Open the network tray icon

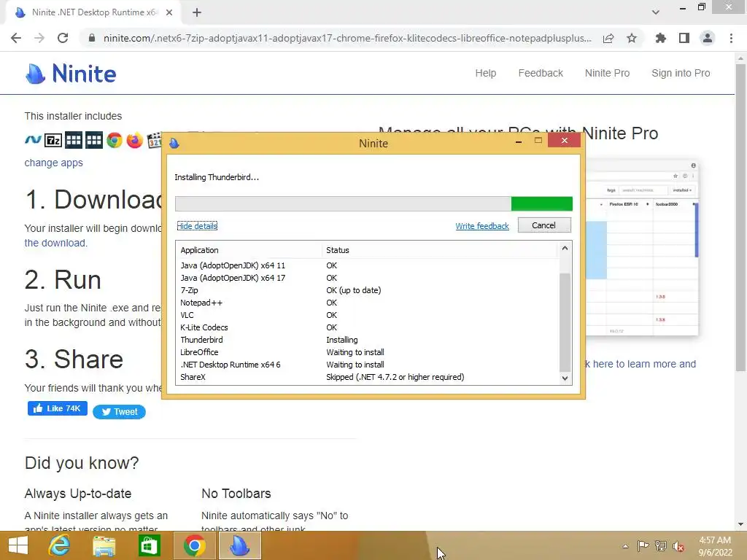tap(661, 546)
